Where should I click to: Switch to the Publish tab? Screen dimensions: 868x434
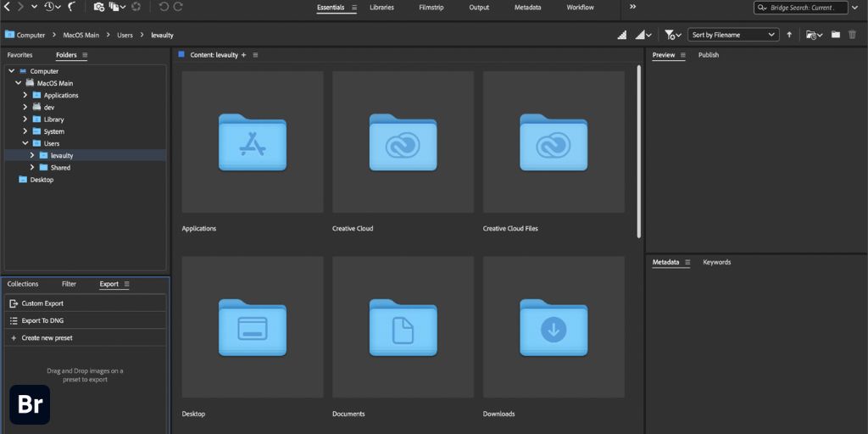[709, 55]
